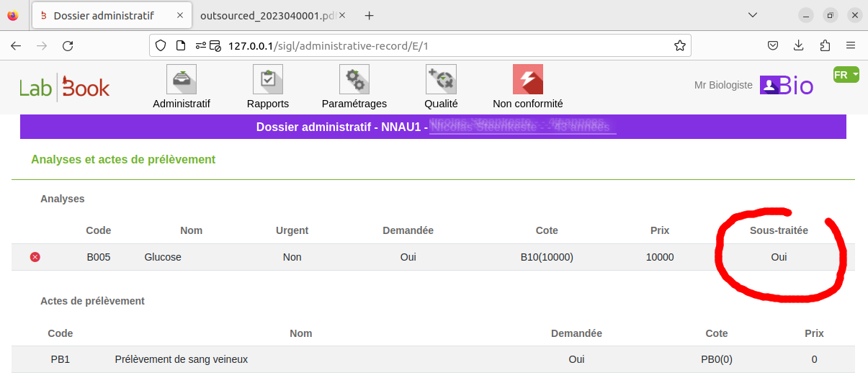Open the Non conformité icon
The height and width of the screenshot is (383, 868).
point(527,80)
